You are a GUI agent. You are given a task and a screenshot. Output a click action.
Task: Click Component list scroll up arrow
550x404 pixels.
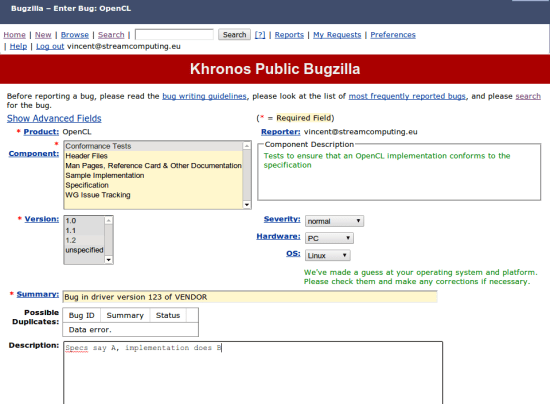[247, 146]
